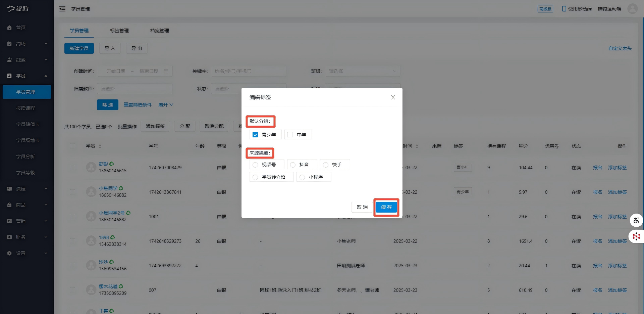Open 报读课程 in sidebar
The width and height of the screenshot is (644, 314).
[x=25, y=108]
